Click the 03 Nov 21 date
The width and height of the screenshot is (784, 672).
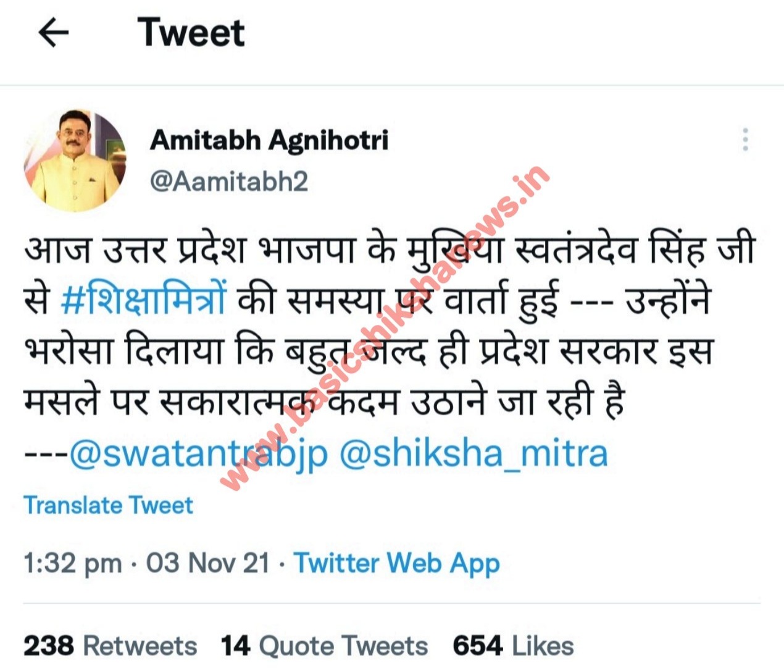(208, 563)
